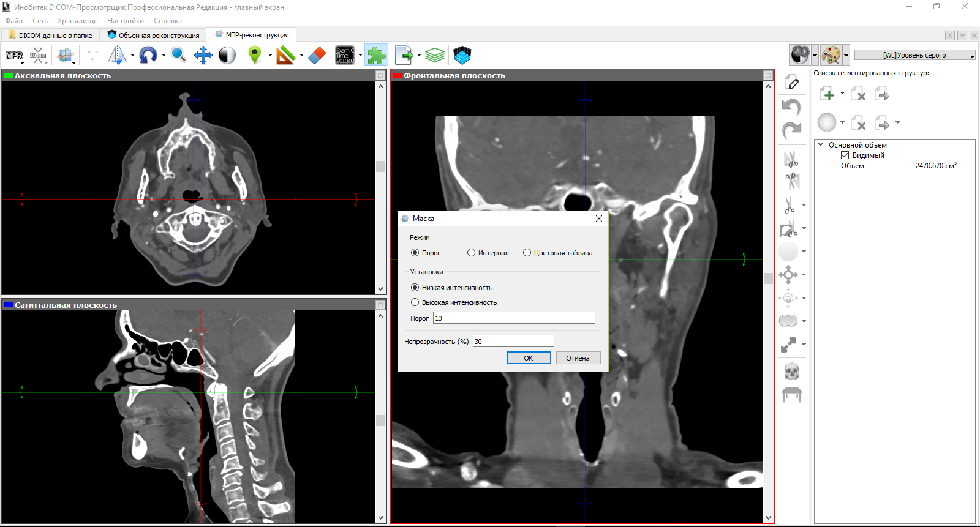Select the Порог mode radio button
The image size is (980, 527).
(415, 253)
